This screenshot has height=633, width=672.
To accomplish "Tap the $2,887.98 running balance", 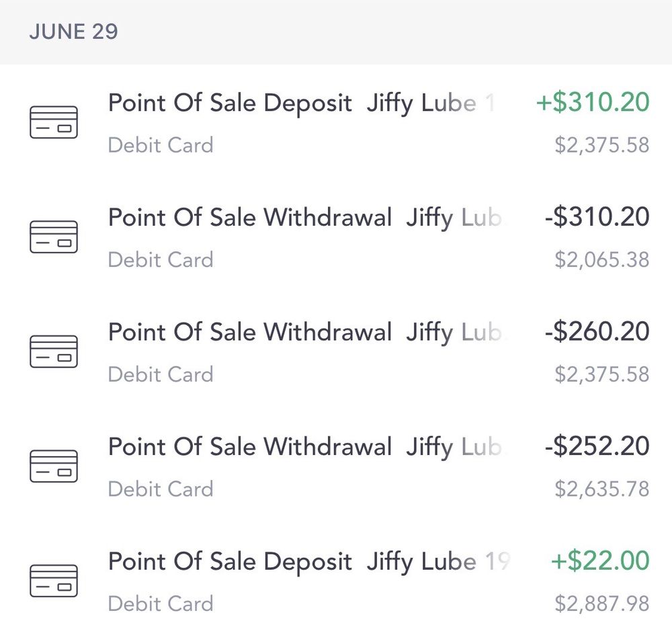I will coord(601,604).
